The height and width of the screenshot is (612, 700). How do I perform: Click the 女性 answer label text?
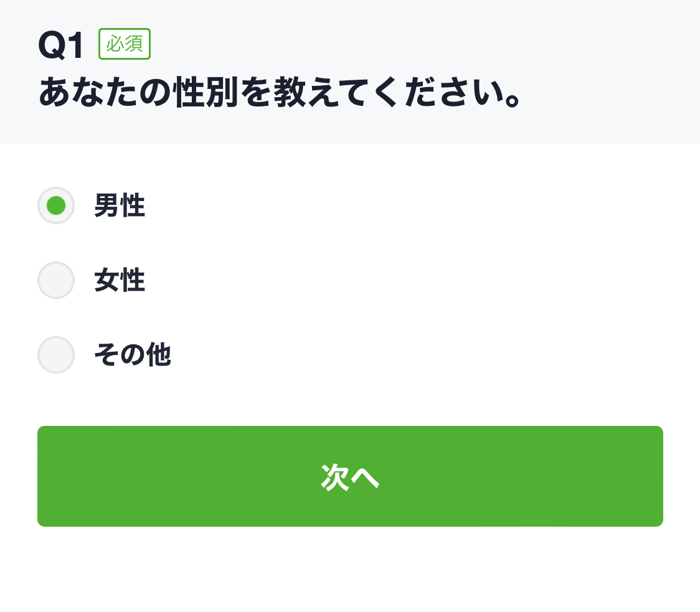(x=119, y=280)
